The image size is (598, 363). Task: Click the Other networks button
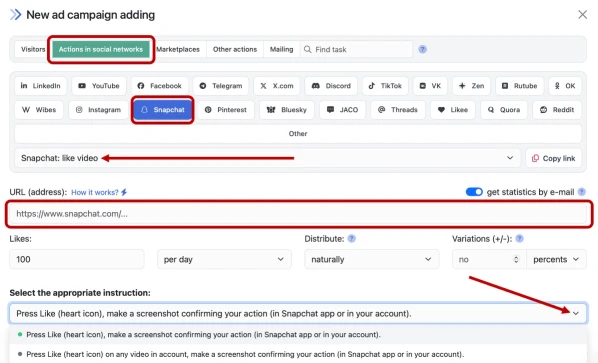point(298,134)
